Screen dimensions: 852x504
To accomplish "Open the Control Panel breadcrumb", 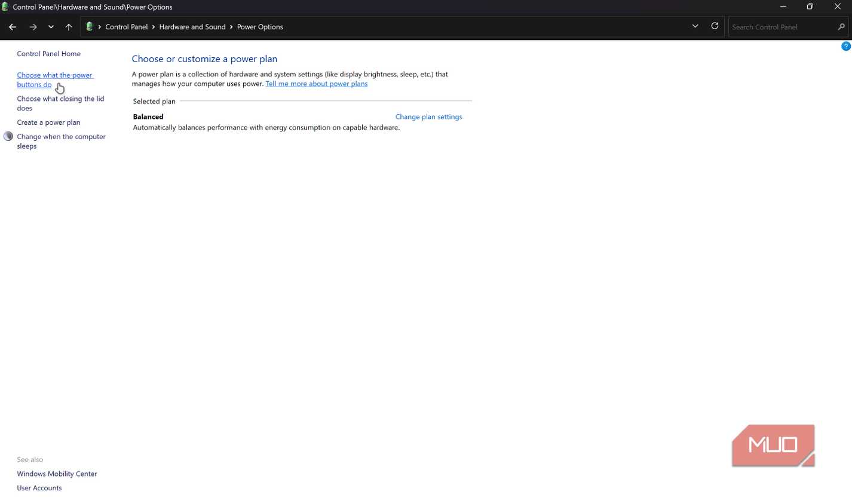I will (126, 27).
